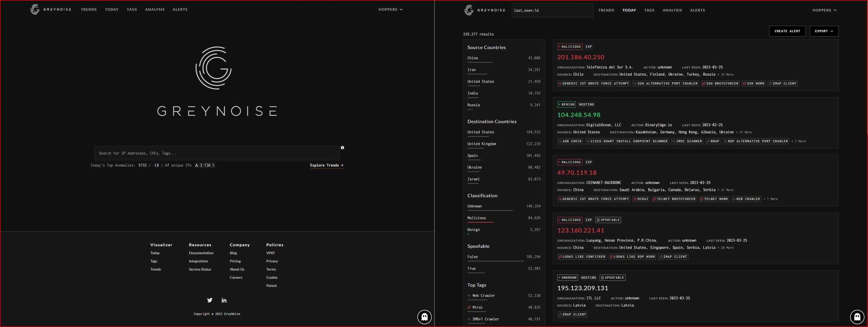This screenshot has height=327, width=868.
Task: Filter results by Malicious classification
Action: coord(476,218)
